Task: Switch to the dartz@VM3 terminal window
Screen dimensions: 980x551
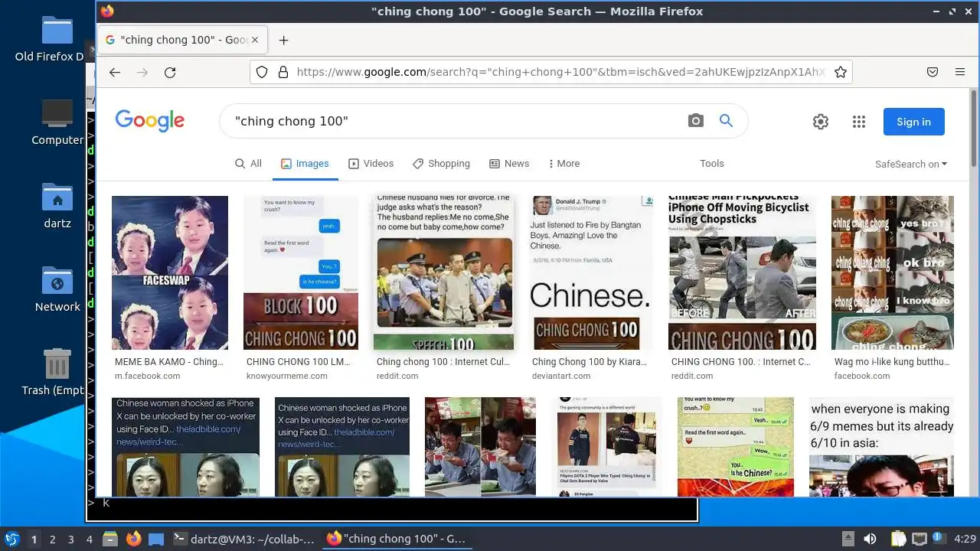Action: 243,540
